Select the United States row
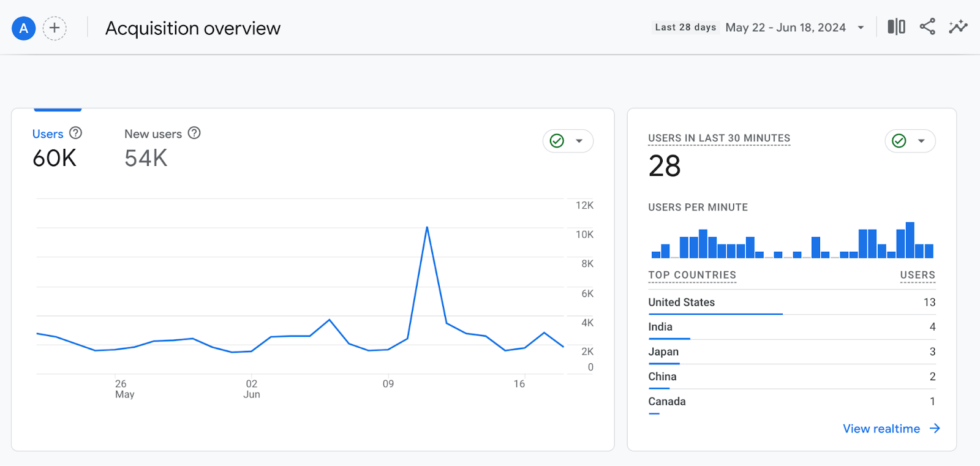Image resolution: width=980 pixels, height=466 pixels. [792, 303]
